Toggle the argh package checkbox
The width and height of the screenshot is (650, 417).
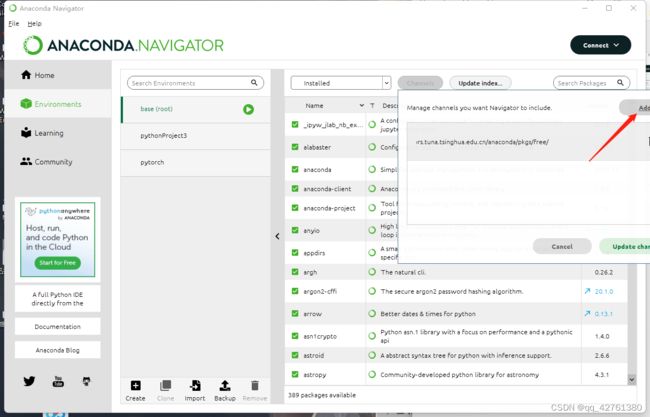tap(295, 272)
